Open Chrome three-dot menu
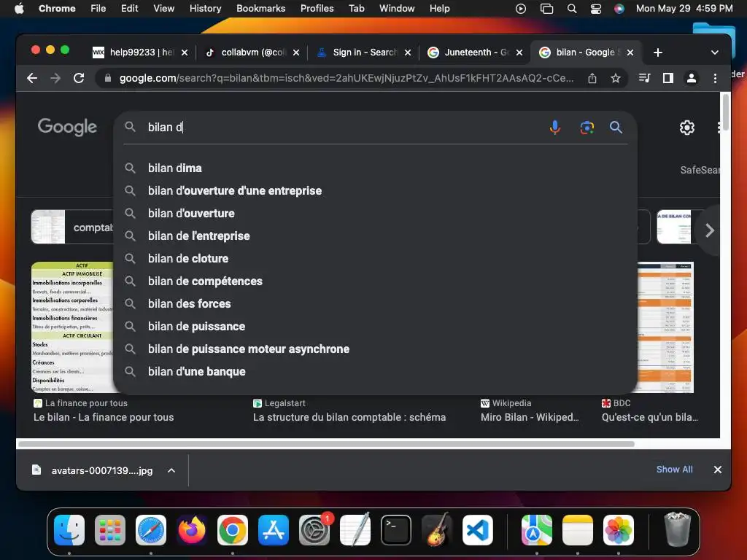747x560 pixels. click(x=715, y=78)
